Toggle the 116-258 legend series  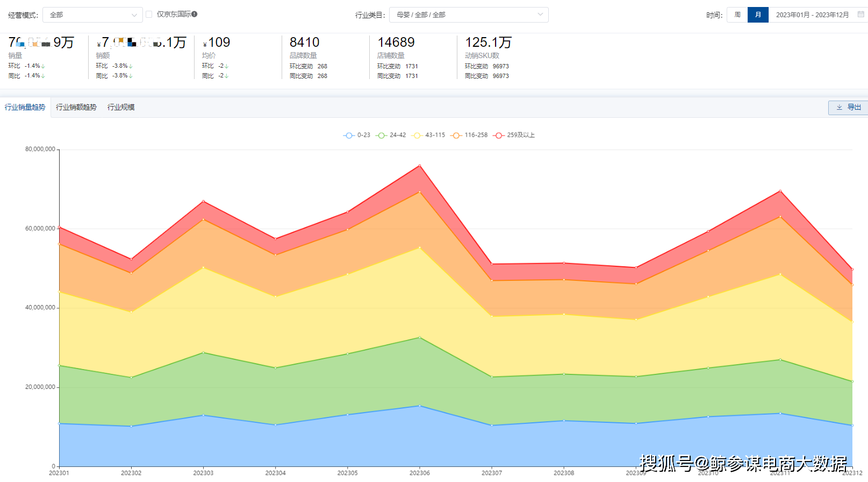click(x=469, y=135)
